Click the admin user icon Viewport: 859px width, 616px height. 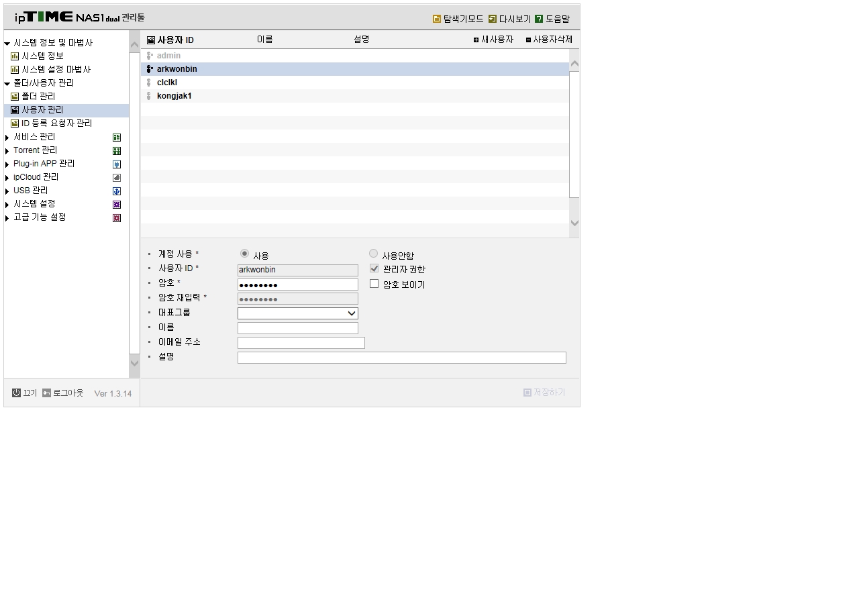(x=150, y=56)
